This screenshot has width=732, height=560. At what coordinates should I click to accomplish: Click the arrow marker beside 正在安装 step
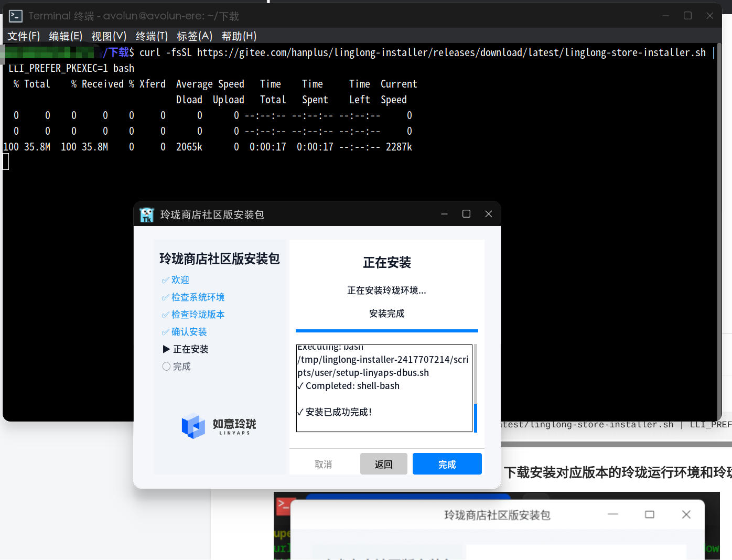click(x=166, y=349)
